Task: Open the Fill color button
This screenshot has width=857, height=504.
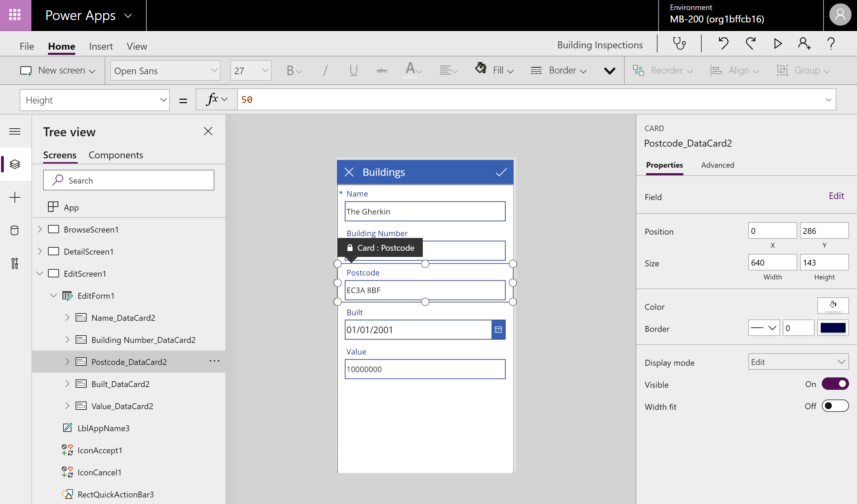Action: point(494,70)
